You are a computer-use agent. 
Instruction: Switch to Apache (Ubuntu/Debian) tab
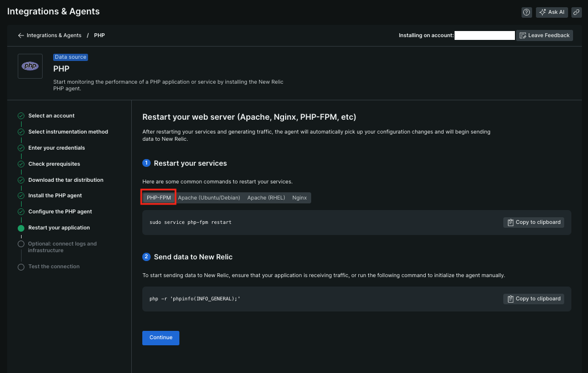click(209, 198)
